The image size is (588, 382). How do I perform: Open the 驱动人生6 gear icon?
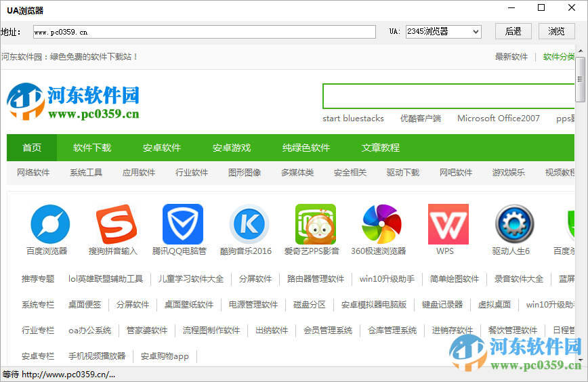(x=515, y=224)
